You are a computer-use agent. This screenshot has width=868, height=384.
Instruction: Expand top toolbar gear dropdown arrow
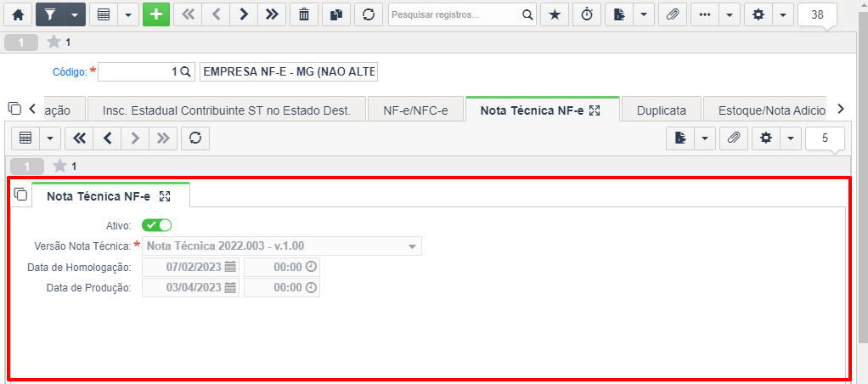[x=783, y=15]
